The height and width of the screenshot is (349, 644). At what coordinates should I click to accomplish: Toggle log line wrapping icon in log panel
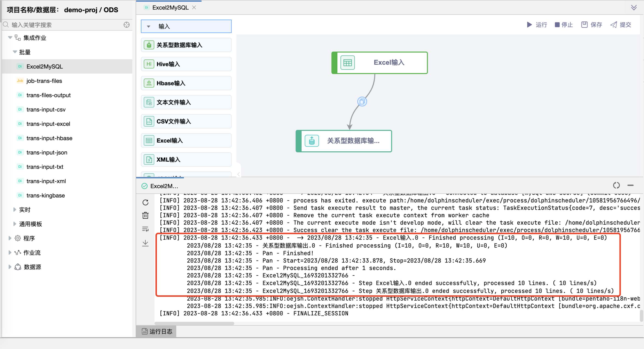pos(145,229)
